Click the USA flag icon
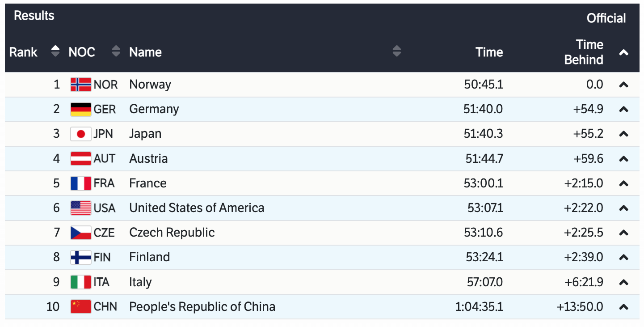The image size is (644, 327). (80, 208)
